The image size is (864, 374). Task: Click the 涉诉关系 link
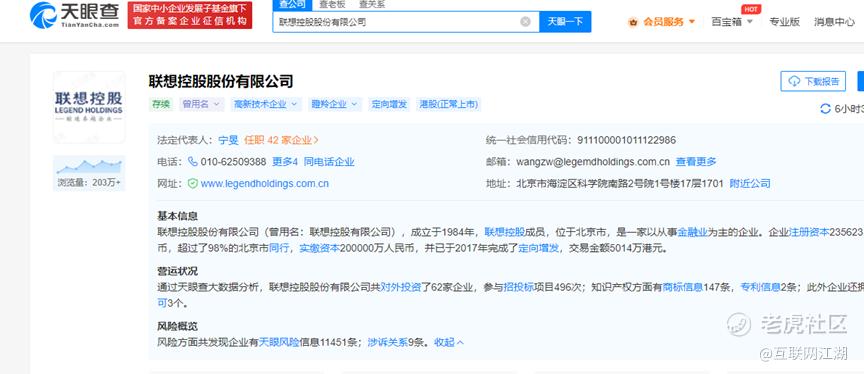pos(387,342)
